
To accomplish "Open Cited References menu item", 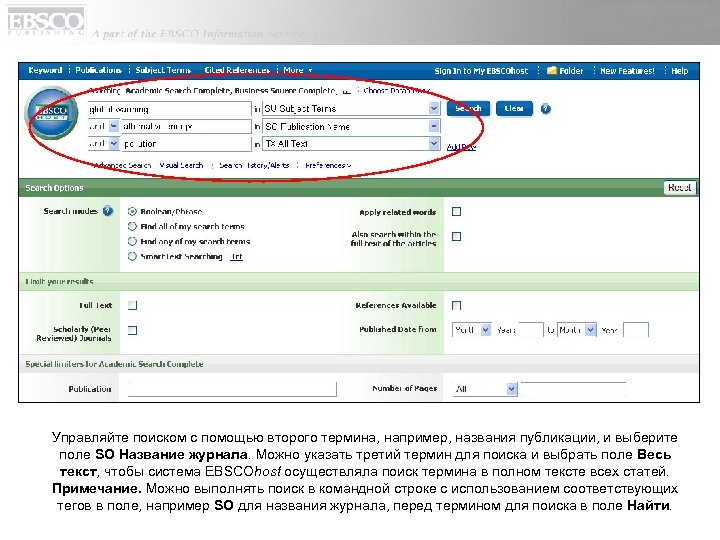I will [237, 70].
